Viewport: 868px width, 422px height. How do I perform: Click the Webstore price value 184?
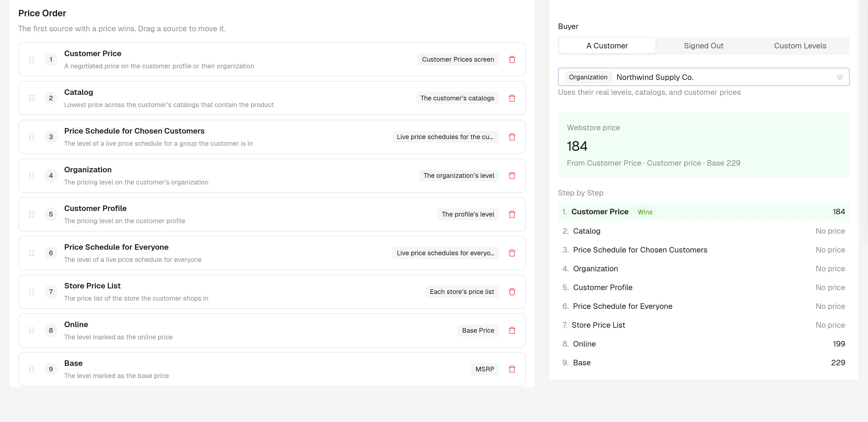577,146
